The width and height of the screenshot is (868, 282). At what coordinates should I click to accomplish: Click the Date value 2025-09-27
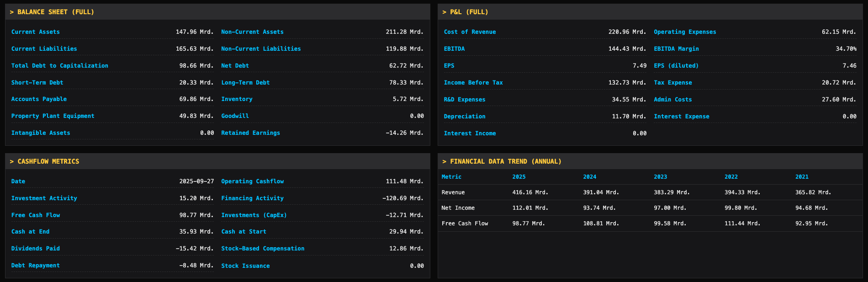point(196,181)
